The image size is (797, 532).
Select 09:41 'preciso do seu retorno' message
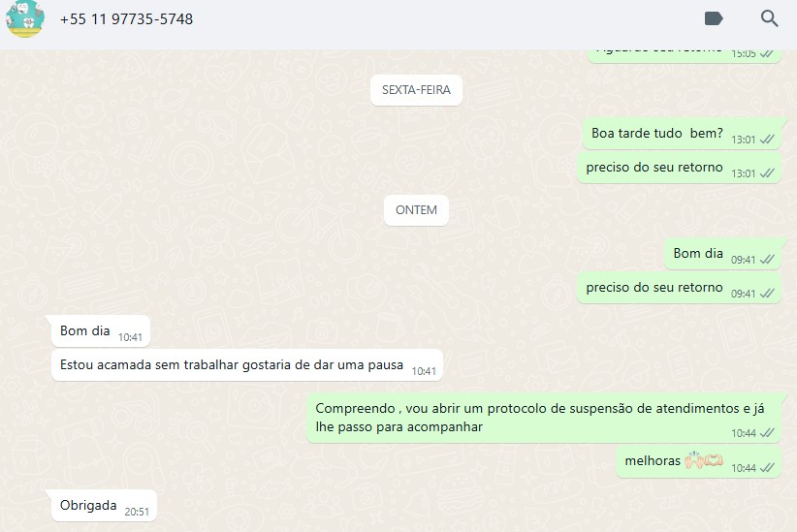coord(679,288)
